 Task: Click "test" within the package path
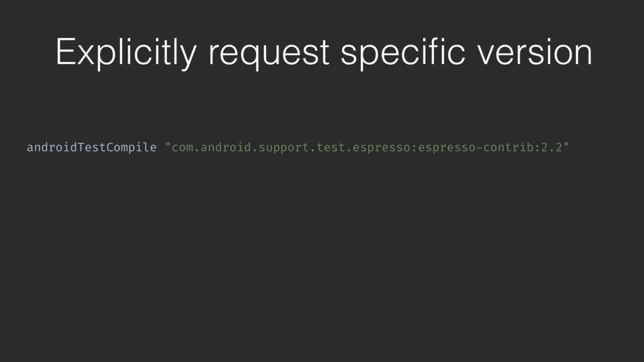click(x=330, y=147)
